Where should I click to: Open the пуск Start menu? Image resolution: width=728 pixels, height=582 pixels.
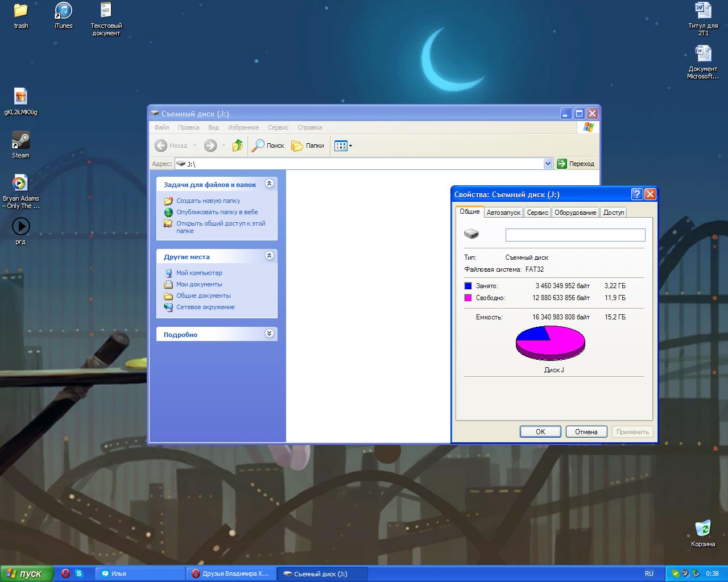27,573
